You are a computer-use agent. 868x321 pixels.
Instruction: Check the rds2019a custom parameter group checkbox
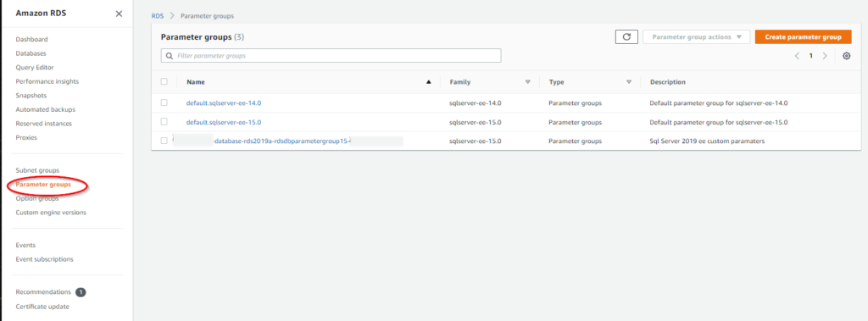click(164, 141)
